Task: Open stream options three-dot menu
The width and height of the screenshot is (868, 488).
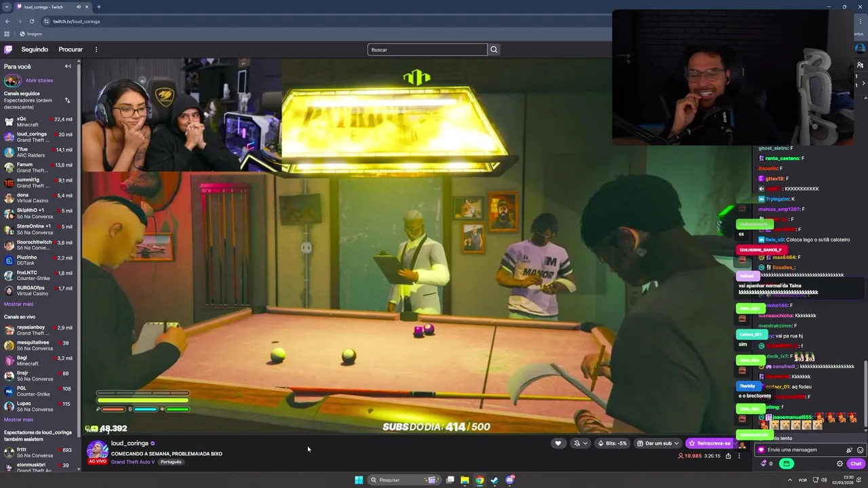Action: [739, 456]
